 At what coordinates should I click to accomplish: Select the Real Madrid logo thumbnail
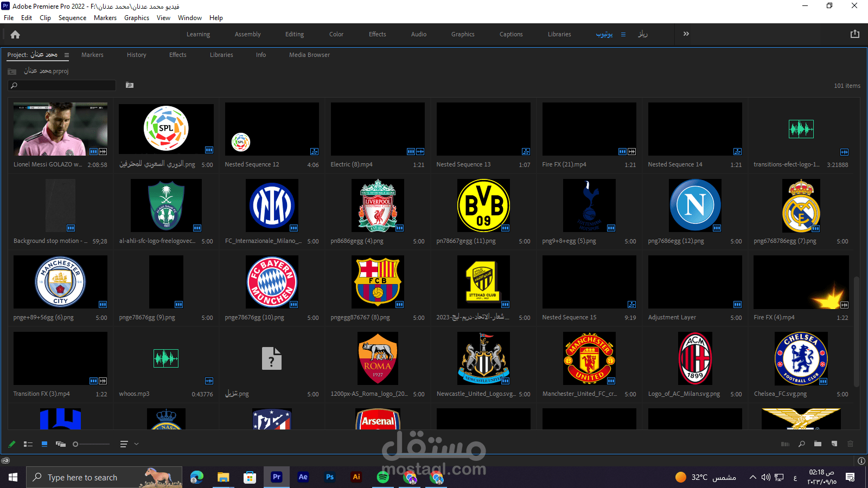(801, 206)
